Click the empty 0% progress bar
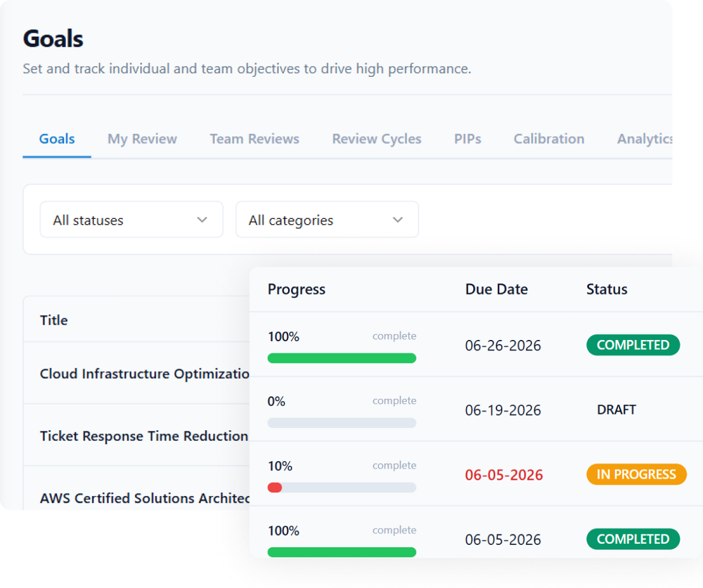 click(x=342, y=423)
